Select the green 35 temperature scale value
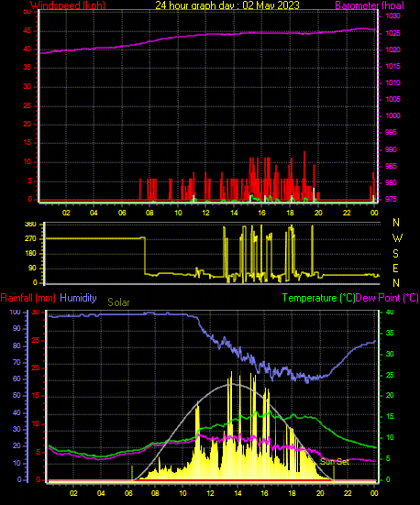The image size is (420, 505). point(390,333)
